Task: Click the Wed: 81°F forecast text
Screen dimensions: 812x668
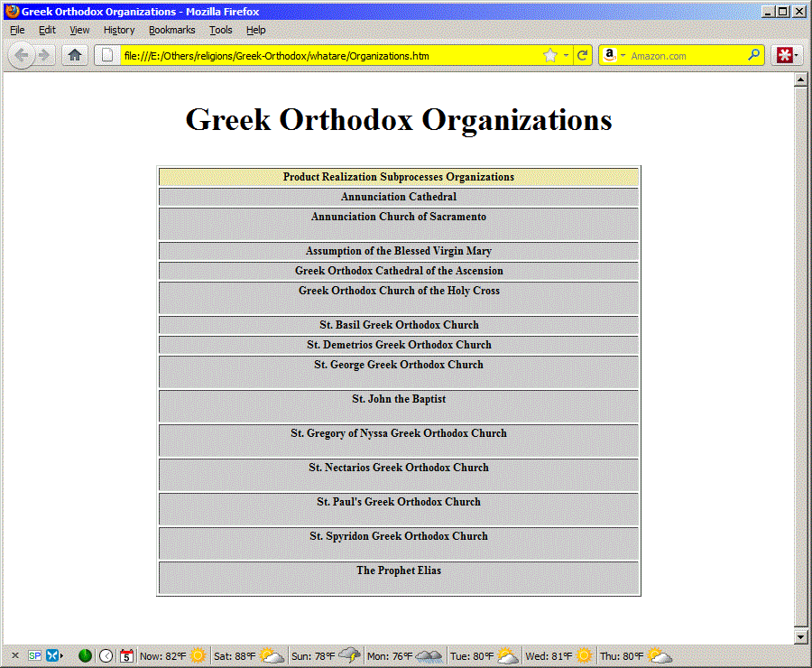Action: [x=549, y=656]
